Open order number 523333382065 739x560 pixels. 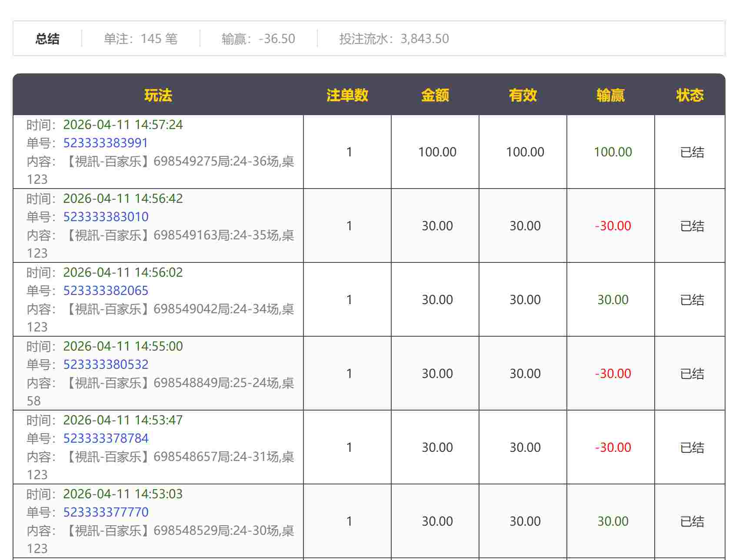coord(106,291)
